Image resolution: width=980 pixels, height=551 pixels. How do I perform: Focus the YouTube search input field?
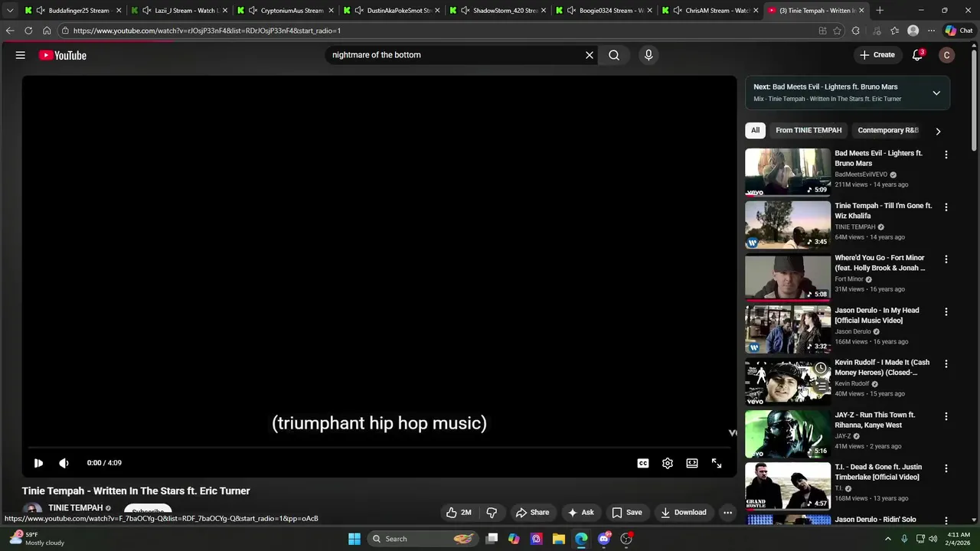pos(456,55)
